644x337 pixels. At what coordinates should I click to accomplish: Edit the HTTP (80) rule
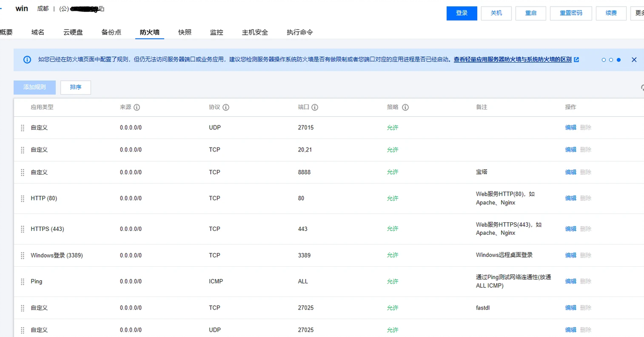pos(571,199)
